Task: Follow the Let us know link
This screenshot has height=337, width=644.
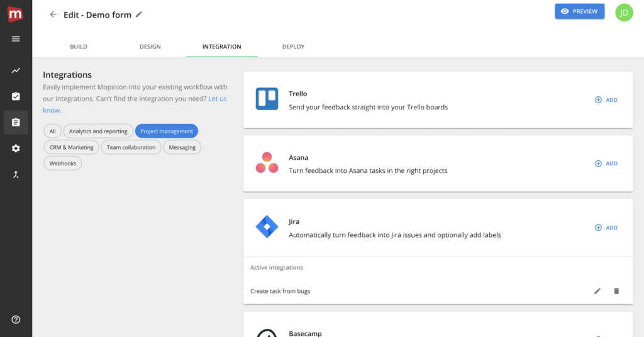Action: pos(217,99)
